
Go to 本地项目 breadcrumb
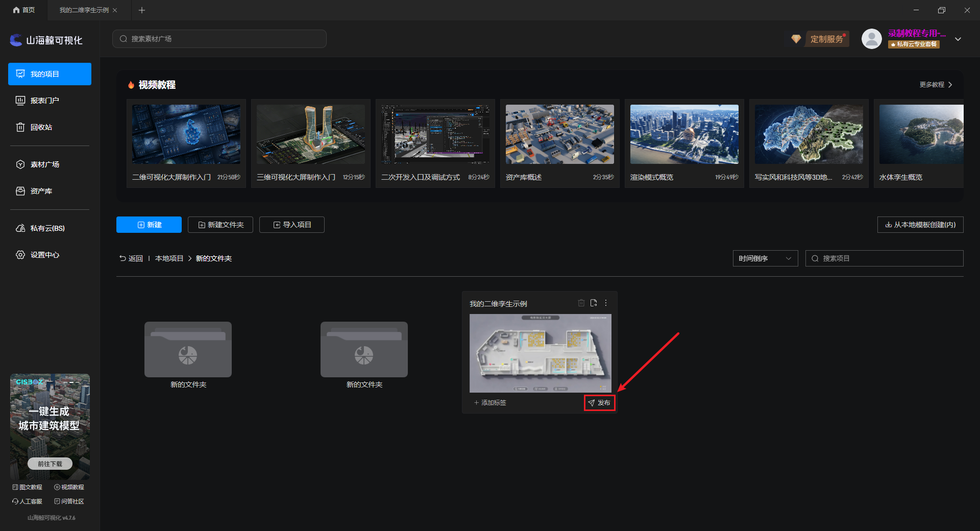169,258
